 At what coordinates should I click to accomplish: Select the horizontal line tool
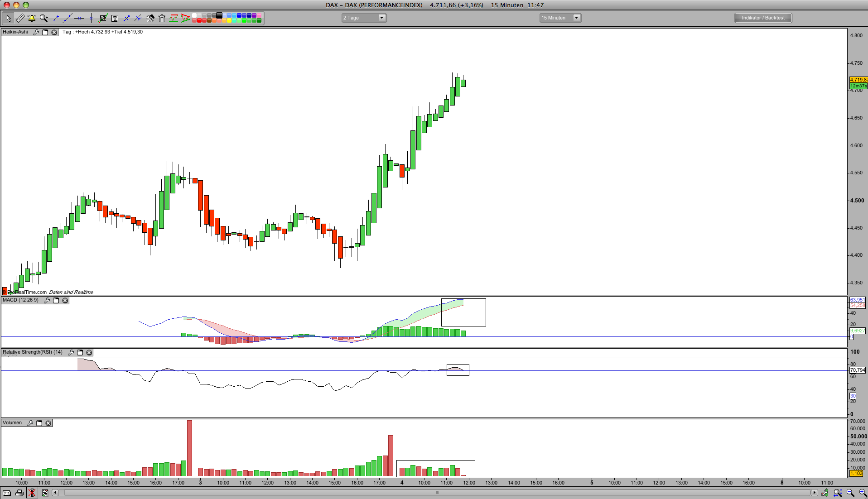(79, 18)
